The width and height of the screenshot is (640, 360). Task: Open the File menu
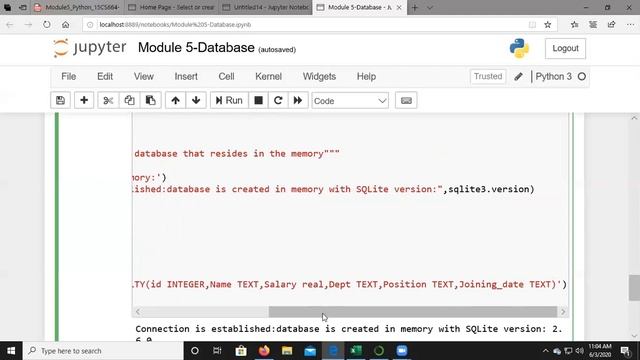tap(69, 77)
